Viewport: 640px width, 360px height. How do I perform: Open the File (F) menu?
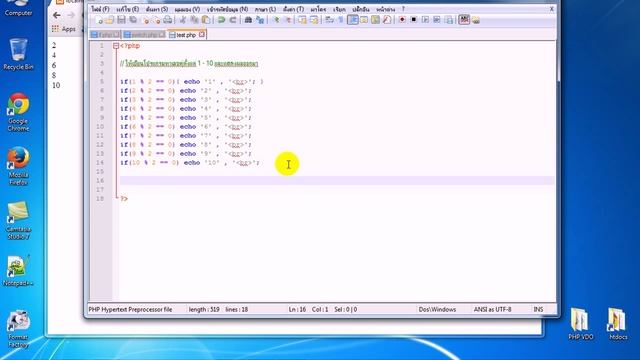(100, 9)
